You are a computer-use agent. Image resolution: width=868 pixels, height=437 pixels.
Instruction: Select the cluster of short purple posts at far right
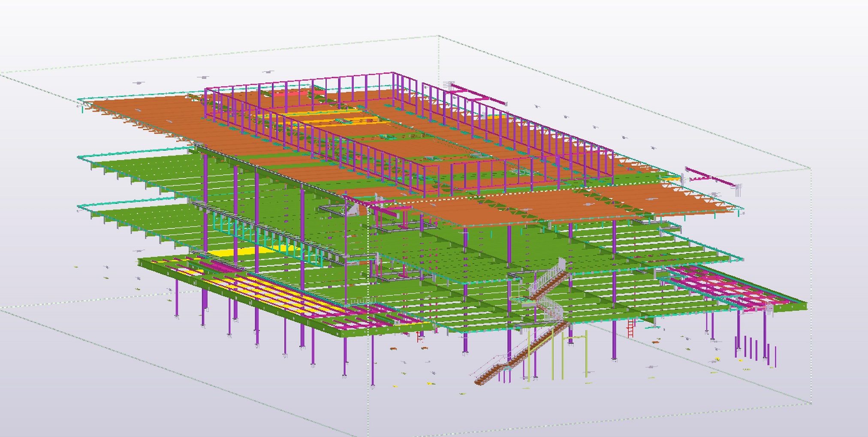(755, 350)
